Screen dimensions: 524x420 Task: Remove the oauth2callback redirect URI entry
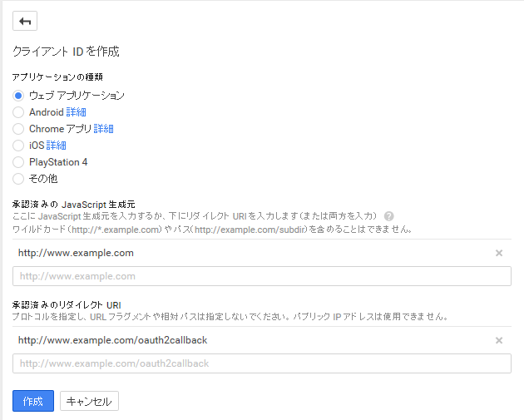point(499,340)
